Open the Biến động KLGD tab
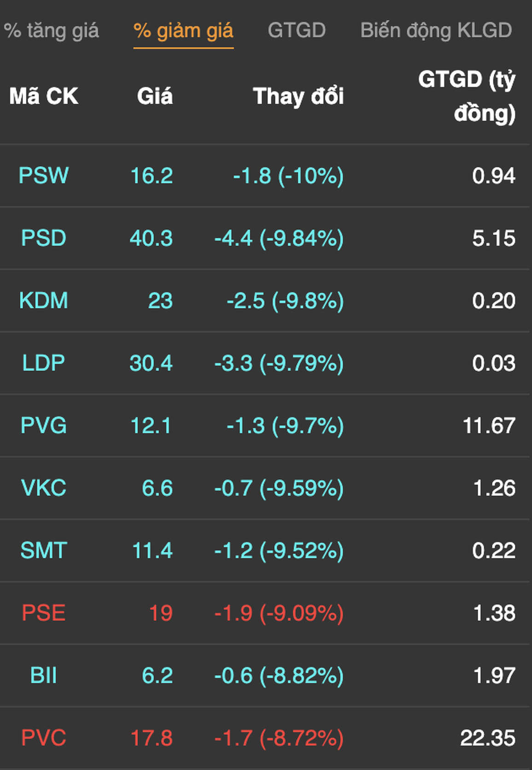Image resolution: width=532 pixels, height=770 pixels. [x=436, y=30]
